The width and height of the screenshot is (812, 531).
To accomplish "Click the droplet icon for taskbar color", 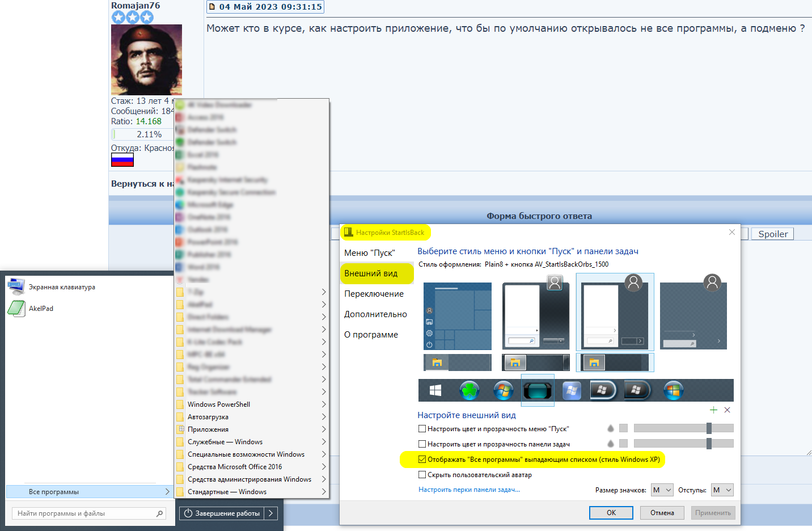I will click(x=611, y=444).
